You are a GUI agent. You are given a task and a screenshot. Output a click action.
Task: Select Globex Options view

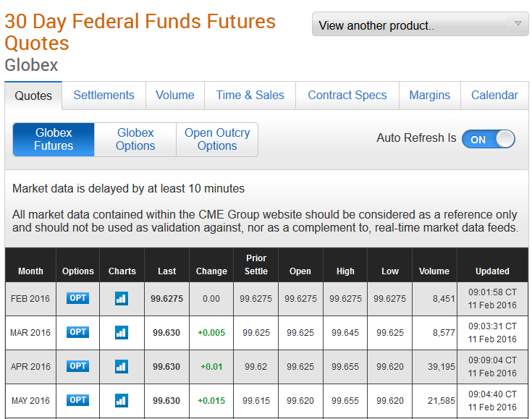[x=135, y=140]
